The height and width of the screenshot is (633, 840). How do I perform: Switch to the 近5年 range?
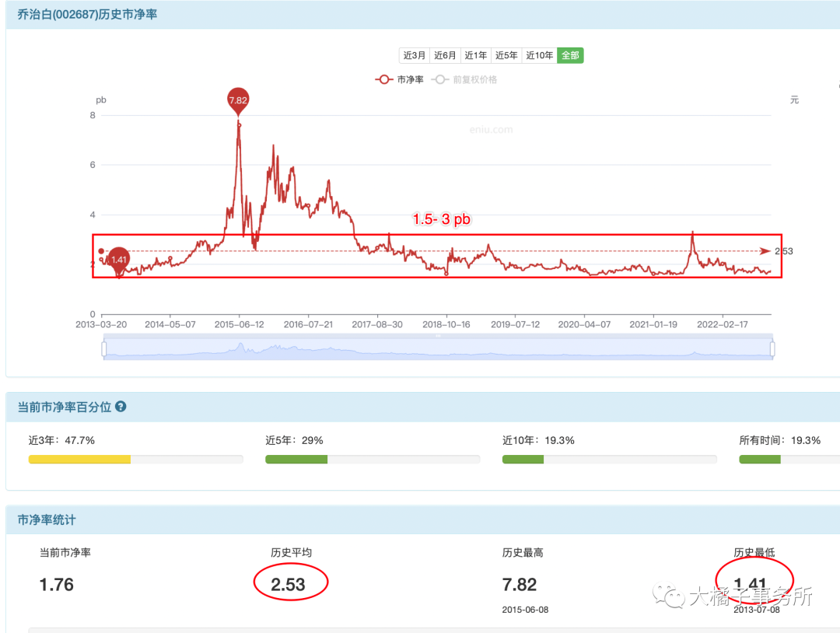pyautogui.click(x=506, y=55)
